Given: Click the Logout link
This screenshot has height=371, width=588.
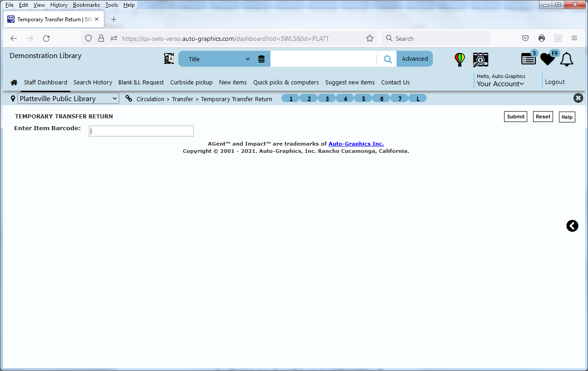Looking at the screenshot, I should pos(555,82).
